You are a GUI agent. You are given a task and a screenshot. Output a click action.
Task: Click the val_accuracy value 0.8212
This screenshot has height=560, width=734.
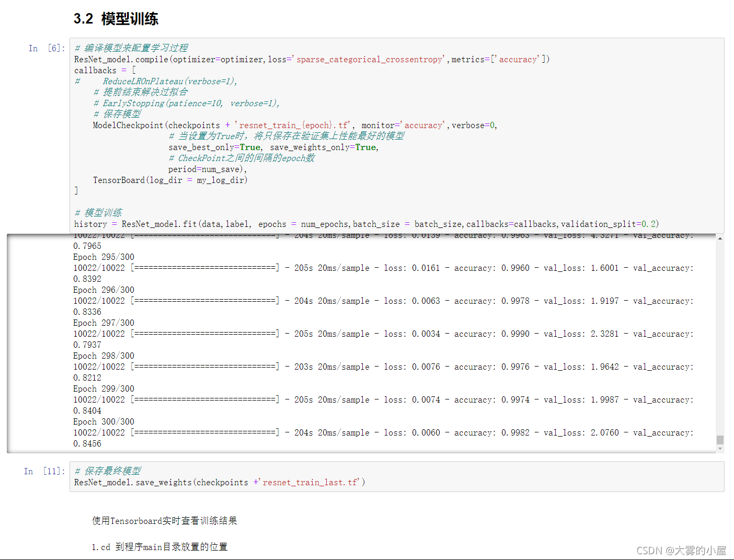87,378
